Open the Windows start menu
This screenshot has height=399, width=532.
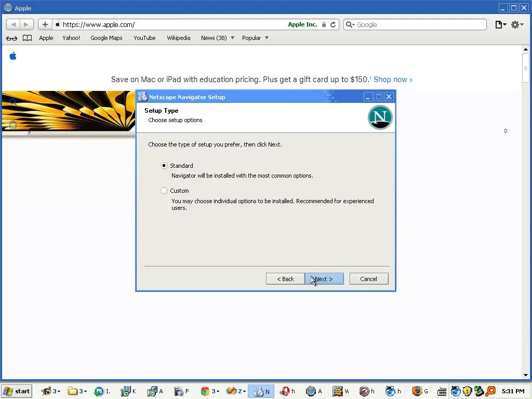click(x=17, y=391)
